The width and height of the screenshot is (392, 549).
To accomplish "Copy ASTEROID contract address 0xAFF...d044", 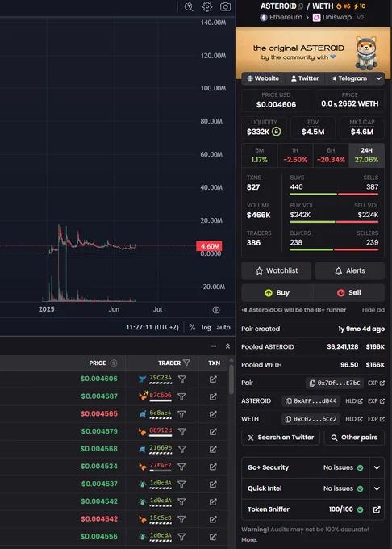I will pyautogui.click(x=311, y=401).
